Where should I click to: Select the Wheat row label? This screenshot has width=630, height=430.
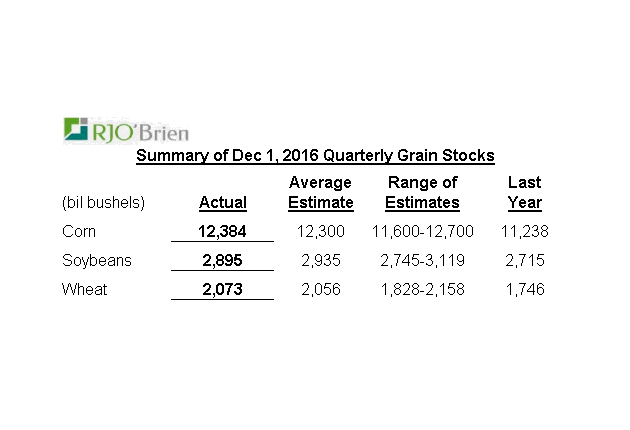point(84,290)
